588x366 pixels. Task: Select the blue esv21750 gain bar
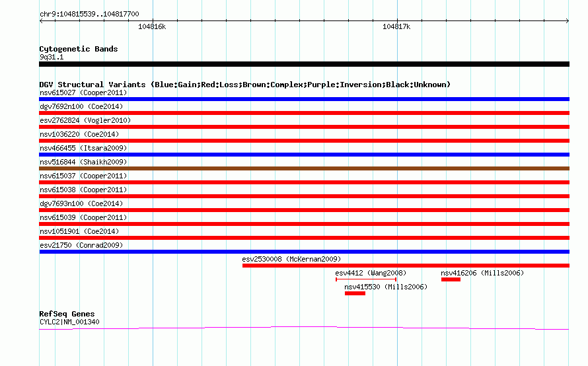click(x=304, y=252)
